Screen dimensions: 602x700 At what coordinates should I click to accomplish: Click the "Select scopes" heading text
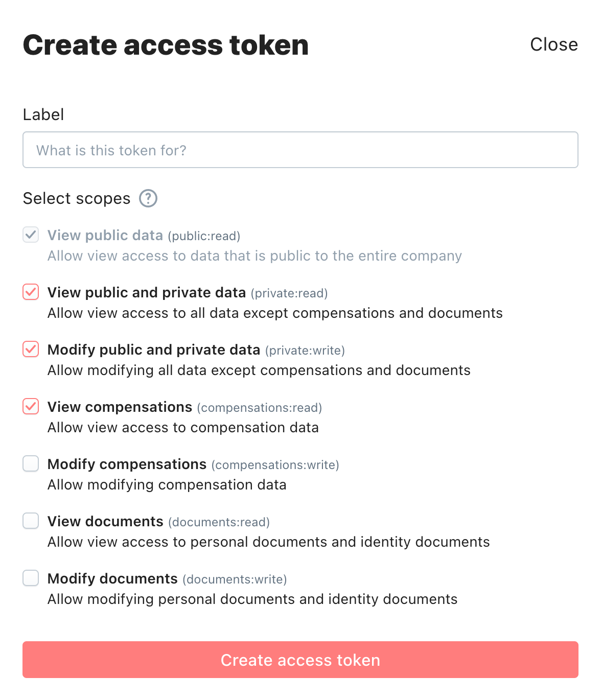[77, 198]
